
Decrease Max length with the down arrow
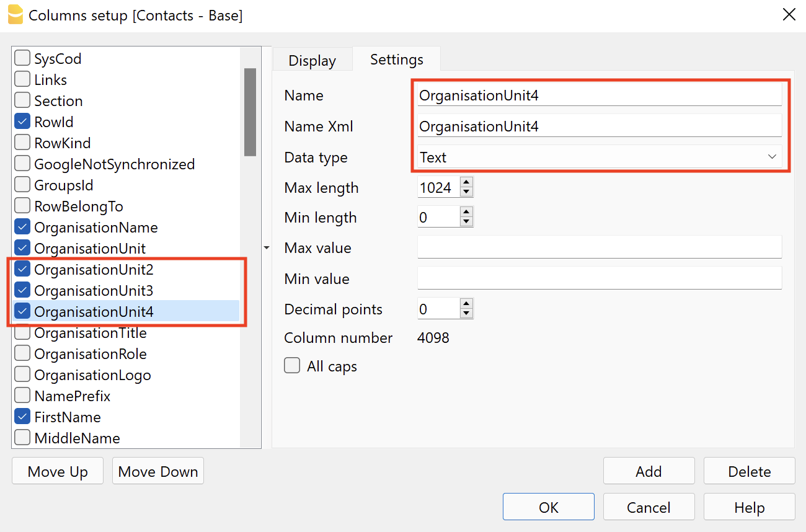(466, 192)
